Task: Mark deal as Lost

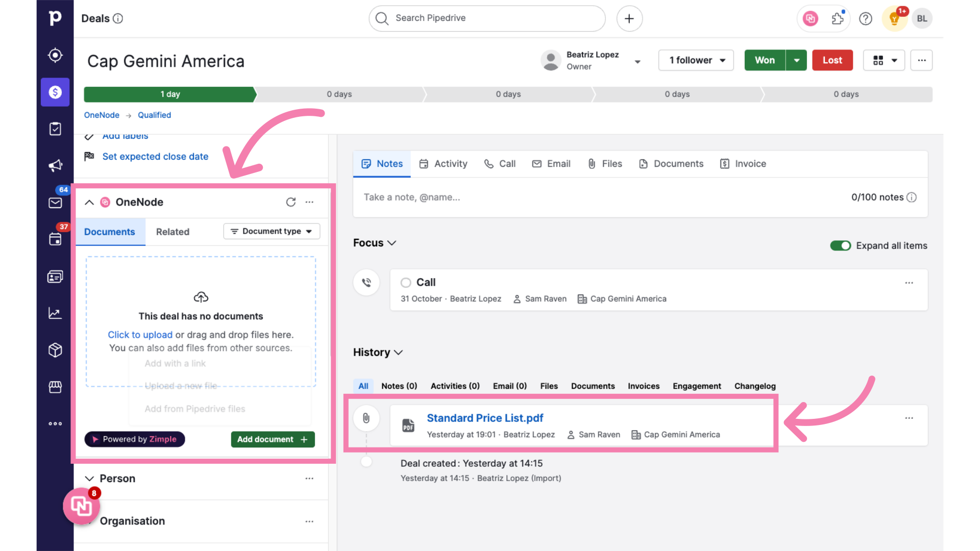Action: pos(832,60)
